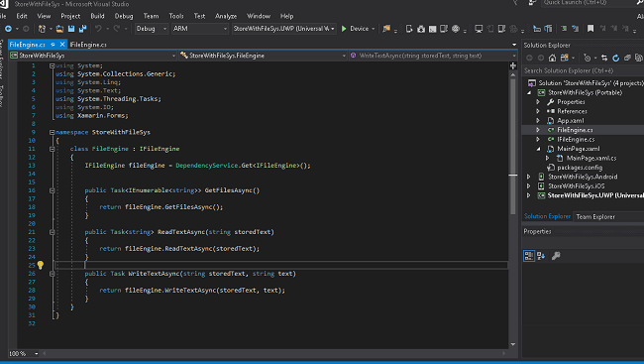The image size is (644, 364).
Task: Click the comment selection toolbar icon
Action: (564, 29)
